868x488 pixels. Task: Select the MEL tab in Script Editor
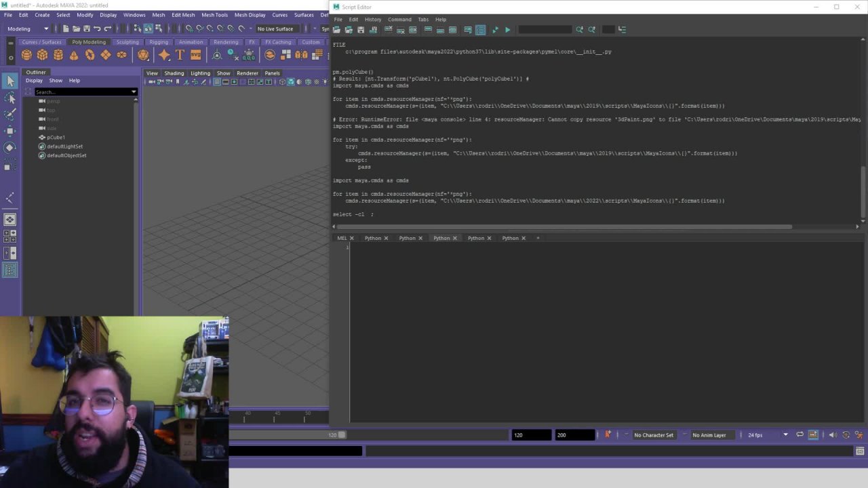(342, 238)
